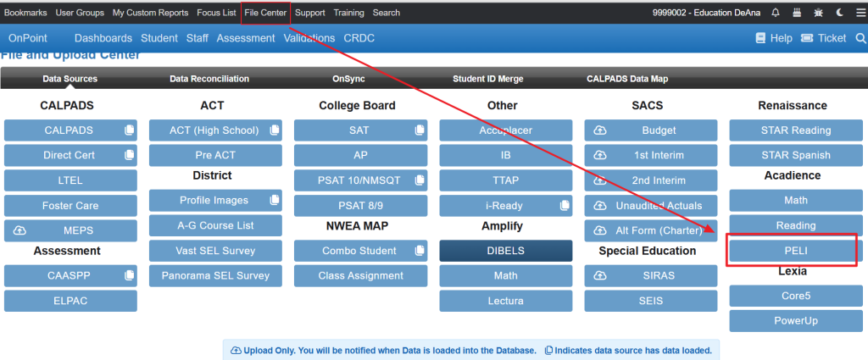Click the upload cloud icon on Budget
Image resolution: width=868 pixels, height=360 pixels.
pos(601,130)
